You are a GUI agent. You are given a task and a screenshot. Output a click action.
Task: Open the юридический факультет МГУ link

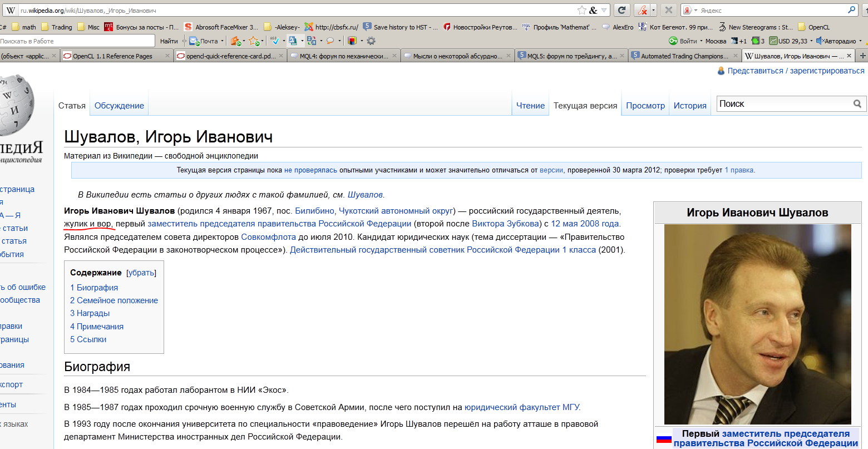(x=522, y=407)
